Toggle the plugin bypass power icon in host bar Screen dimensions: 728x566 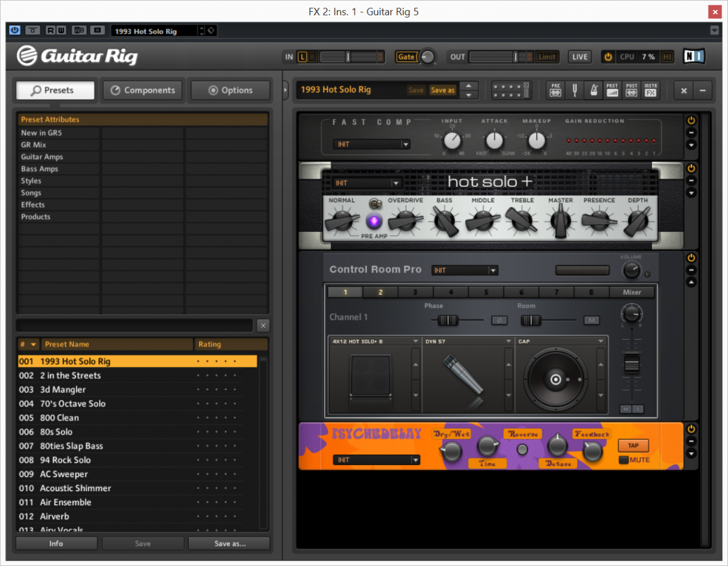click(15, 30)
